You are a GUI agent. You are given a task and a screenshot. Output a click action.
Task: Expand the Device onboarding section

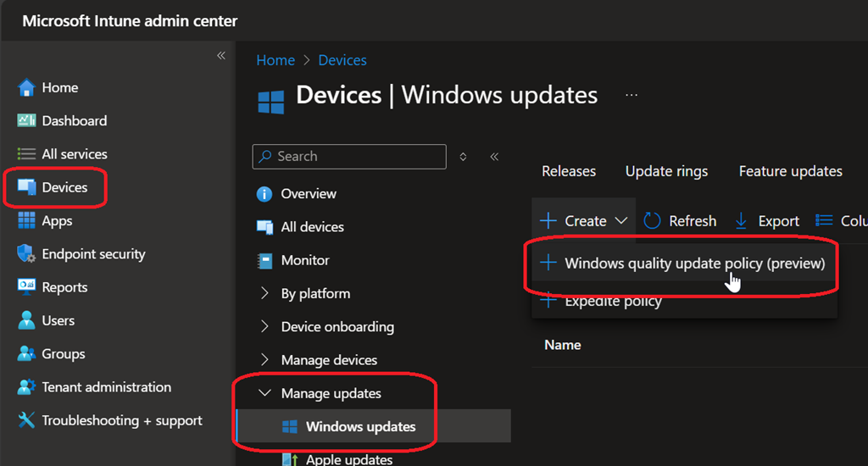265,326
